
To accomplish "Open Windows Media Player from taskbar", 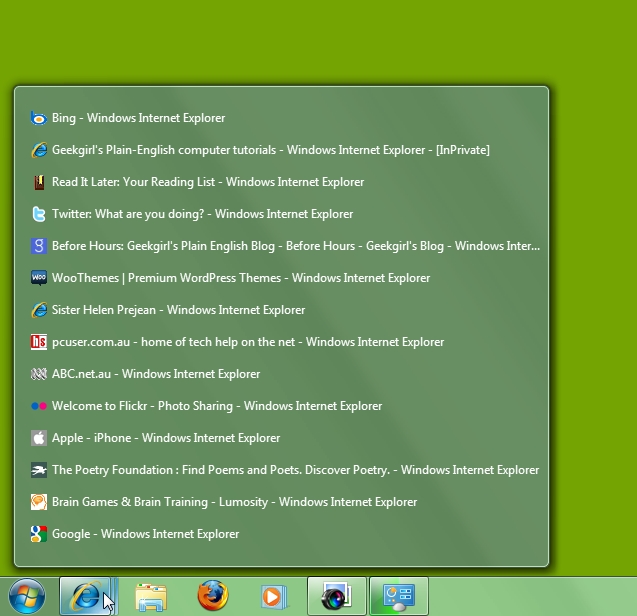I will click(274, 597).
